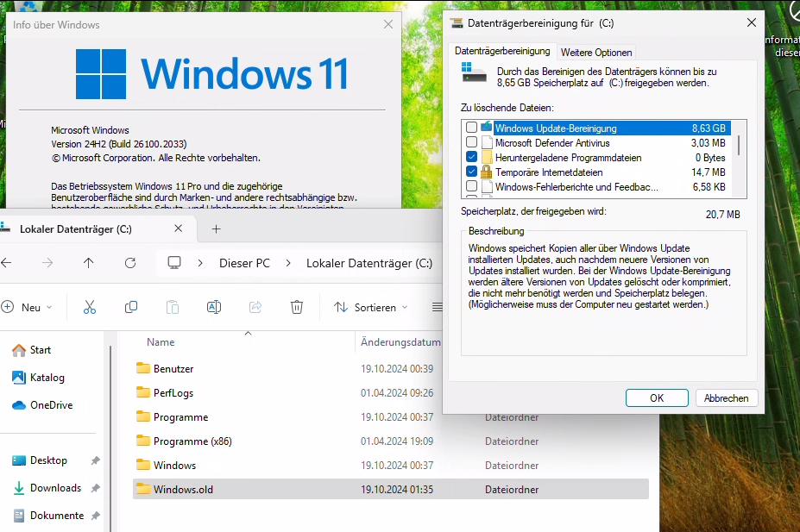This screenshot has height=532, width=800.
Task: Open a new Explorer tab with plus
Action: point(217,229)
